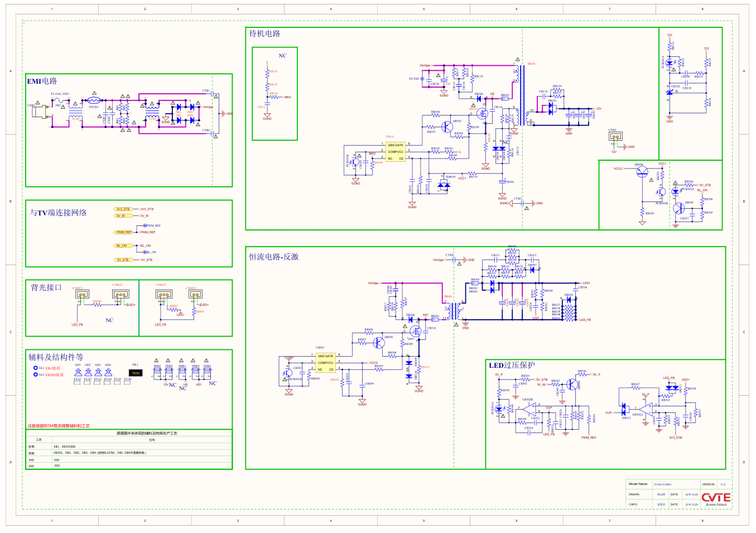The width and height of the screenshot is (756, 533).
Task: Select the QB305 transistor symbol
Action: coord(678,208)
